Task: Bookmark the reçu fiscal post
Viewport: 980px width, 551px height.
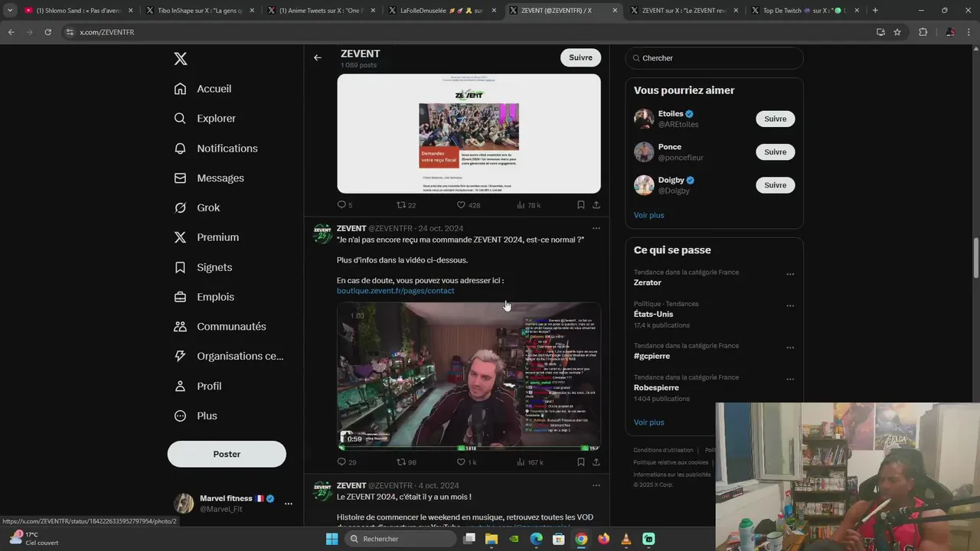Action: click(x=580, y=205)
